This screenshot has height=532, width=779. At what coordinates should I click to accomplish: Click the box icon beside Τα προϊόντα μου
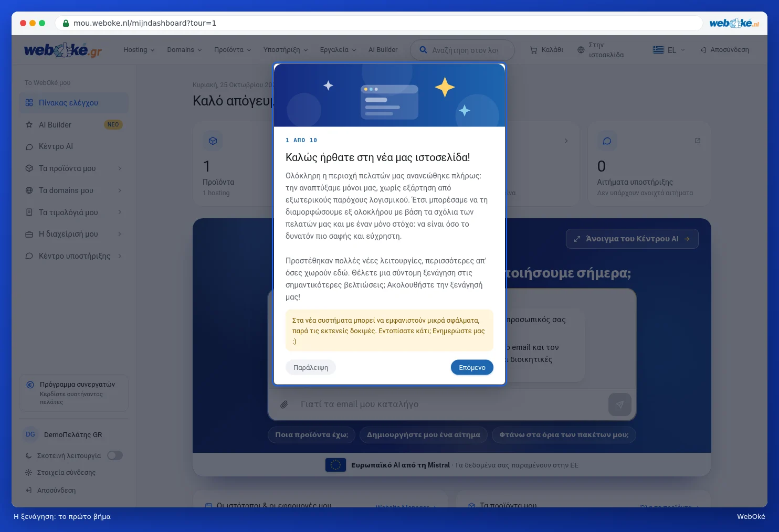[29, 168]
